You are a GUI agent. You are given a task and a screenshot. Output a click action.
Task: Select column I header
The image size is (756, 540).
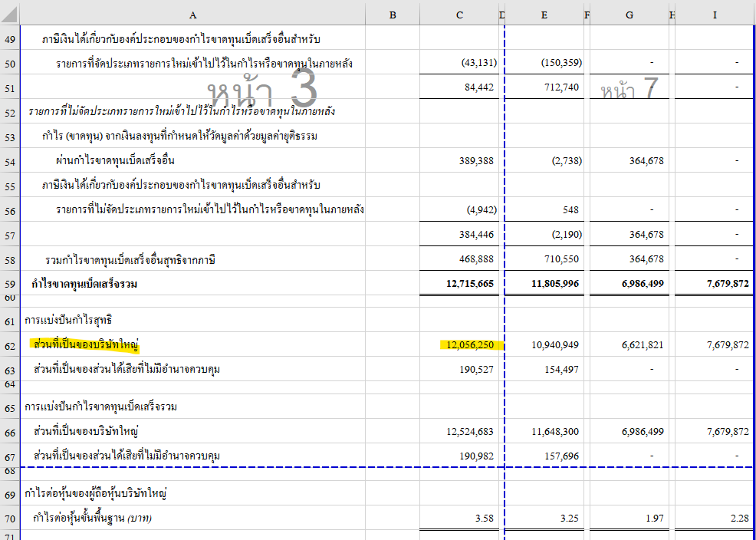coord(715,15)
